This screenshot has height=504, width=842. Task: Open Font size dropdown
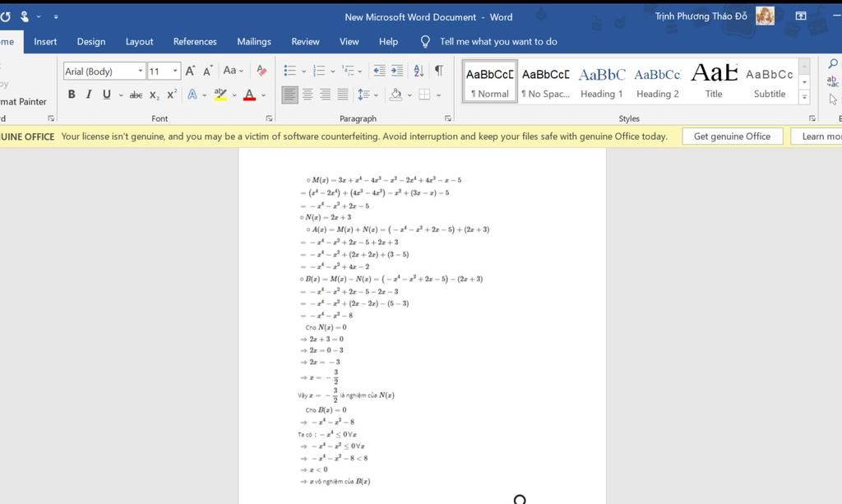(175, 71)
